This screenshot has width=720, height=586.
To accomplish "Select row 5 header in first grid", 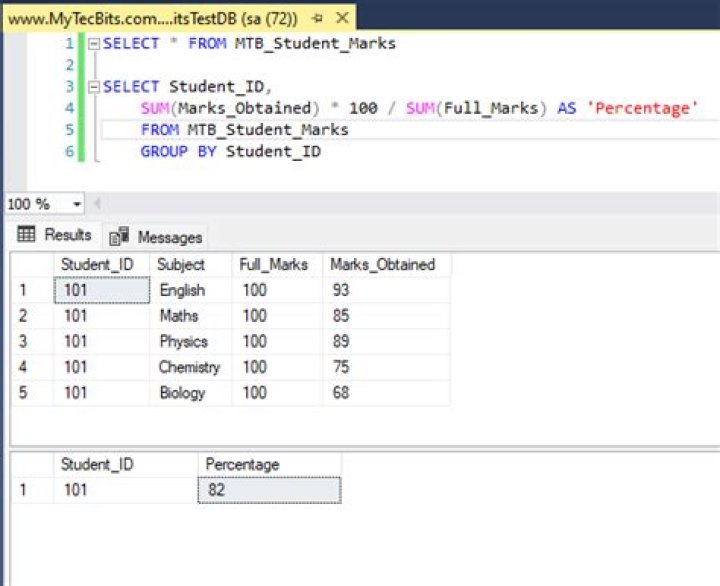I will 32,393.
